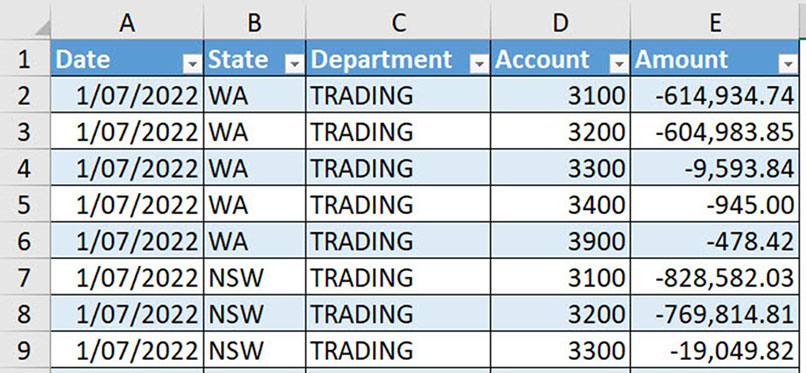The image size is (806, 373).
Task: Select NSW state cell in row 8
Action: click(254, 313)
